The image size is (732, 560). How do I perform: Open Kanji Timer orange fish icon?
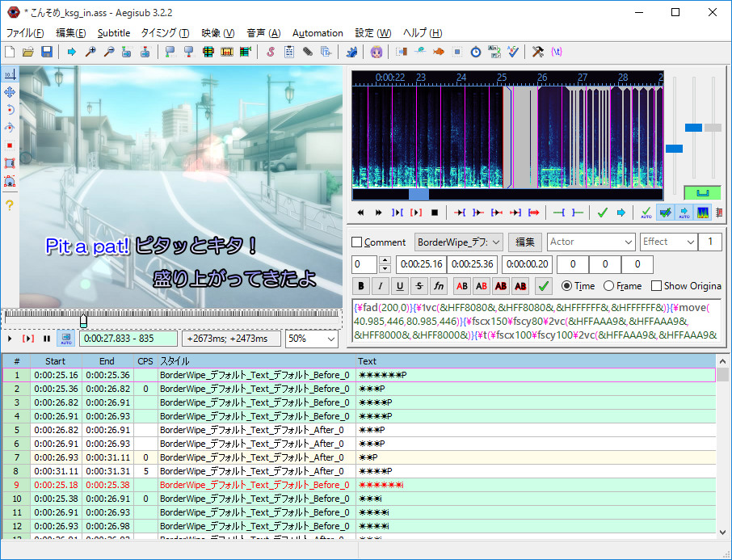[438, 52]
